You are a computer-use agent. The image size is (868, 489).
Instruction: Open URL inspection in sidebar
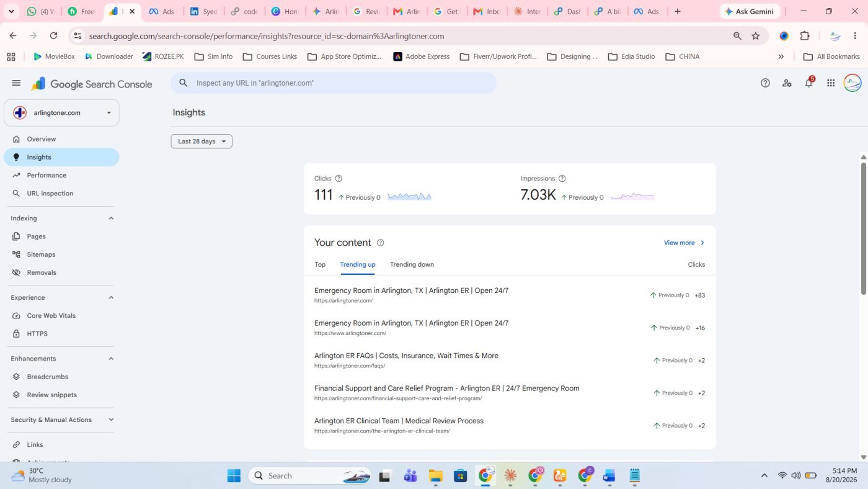[61, 193]
